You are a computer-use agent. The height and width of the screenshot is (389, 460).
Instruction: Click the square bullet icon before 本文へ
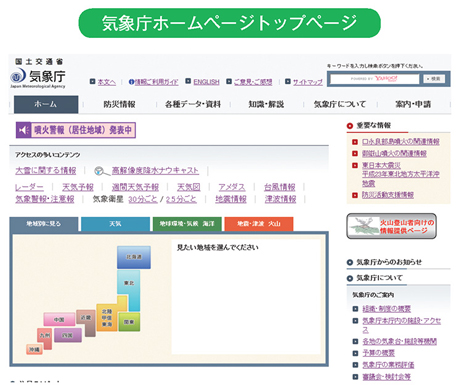click(x=93, y=81)
